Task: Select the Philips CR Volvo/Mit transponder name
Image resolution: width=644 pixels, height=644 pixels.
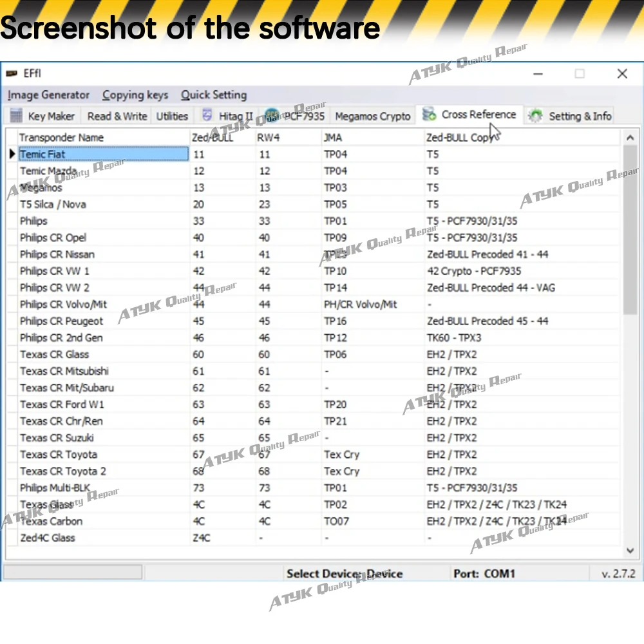Action: [63, 305]
